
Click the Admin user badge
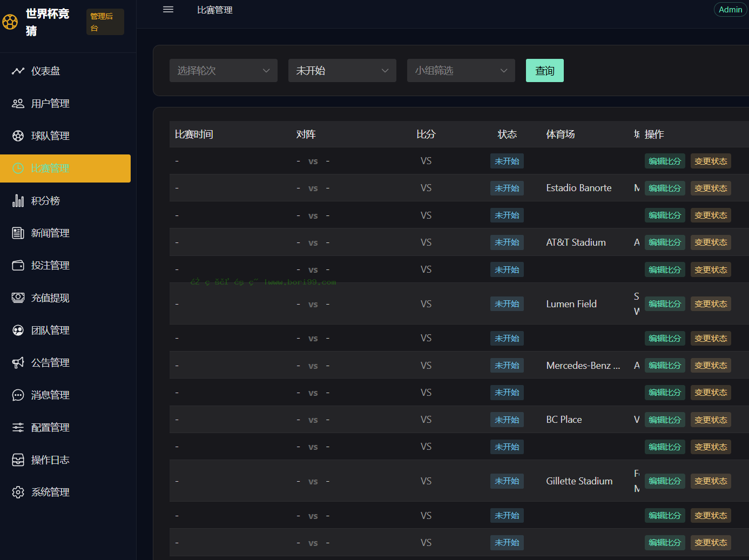731,10
